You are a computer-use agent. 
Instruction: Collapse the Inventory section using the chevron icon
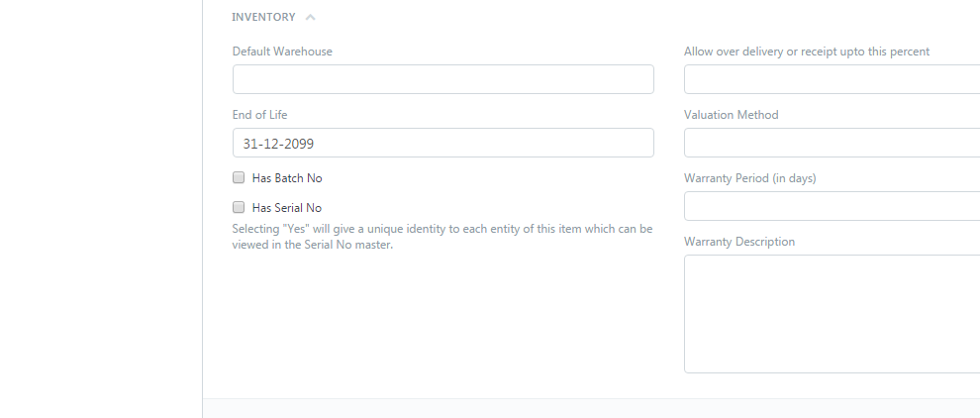click(x=310, y=18)
